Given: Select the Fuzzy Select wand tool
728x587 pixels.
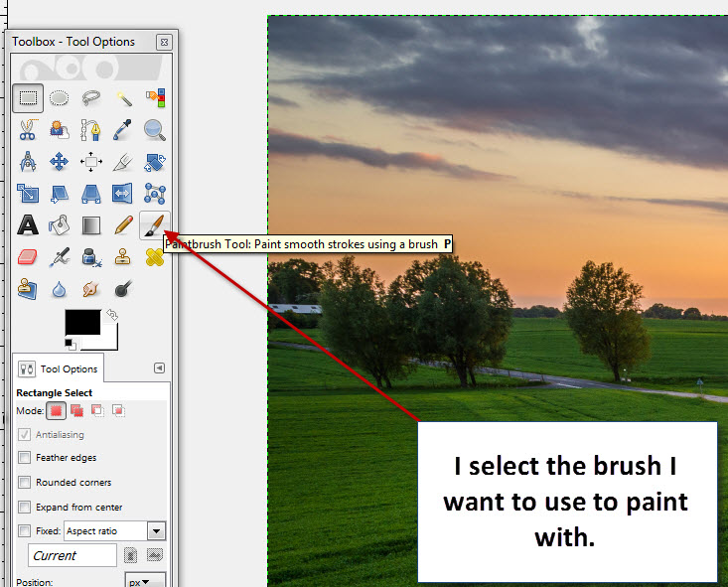Looking at the screenshot, I should (x=123, y=98).
